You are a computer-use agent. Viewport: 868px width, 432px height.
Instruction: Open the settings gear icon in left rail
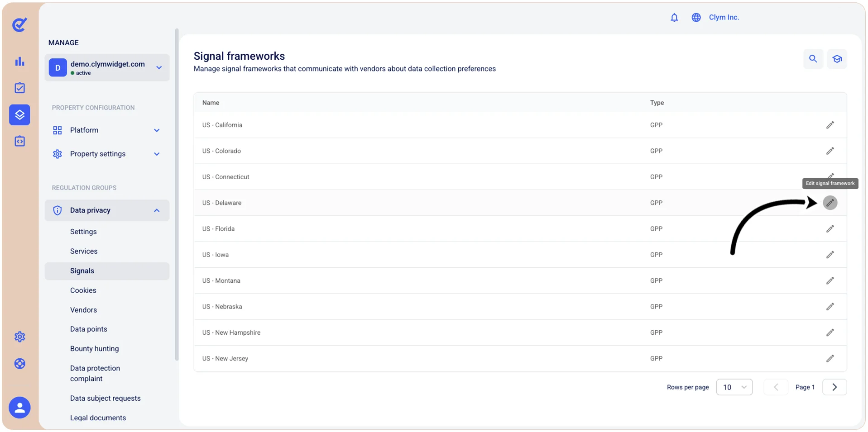point(19,337)
